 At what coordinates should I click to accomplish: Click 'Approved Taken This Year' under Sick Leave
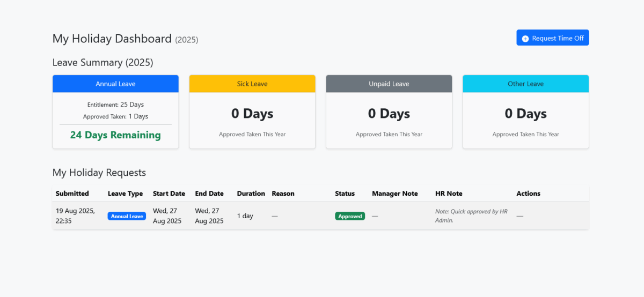252,134
